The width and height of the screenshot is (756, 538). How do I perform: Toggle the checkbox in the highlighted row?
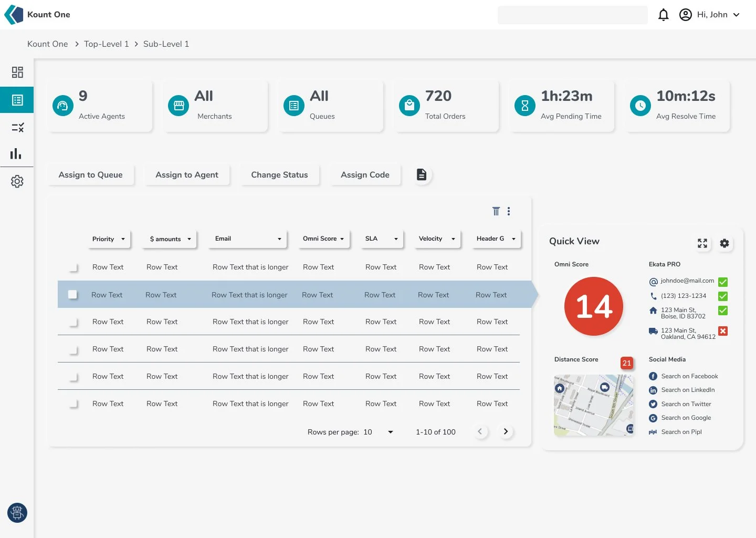[72, 295]
